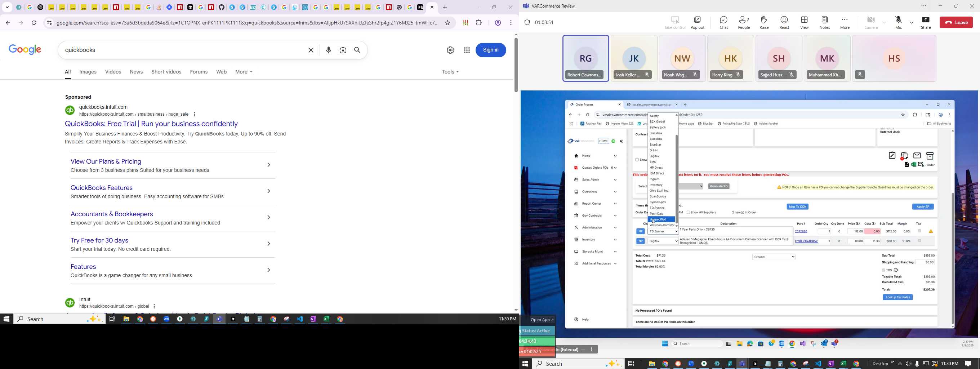
Task: Click the Google search magnifier icon
Action: point(358,50)
